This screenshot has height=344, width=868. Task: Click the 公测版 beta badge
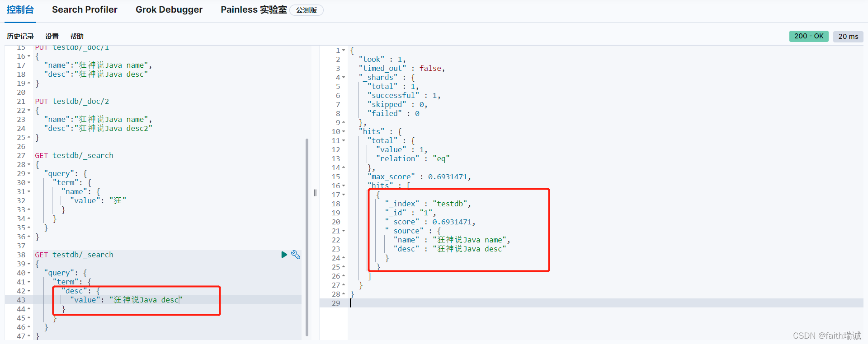point(307,10)
